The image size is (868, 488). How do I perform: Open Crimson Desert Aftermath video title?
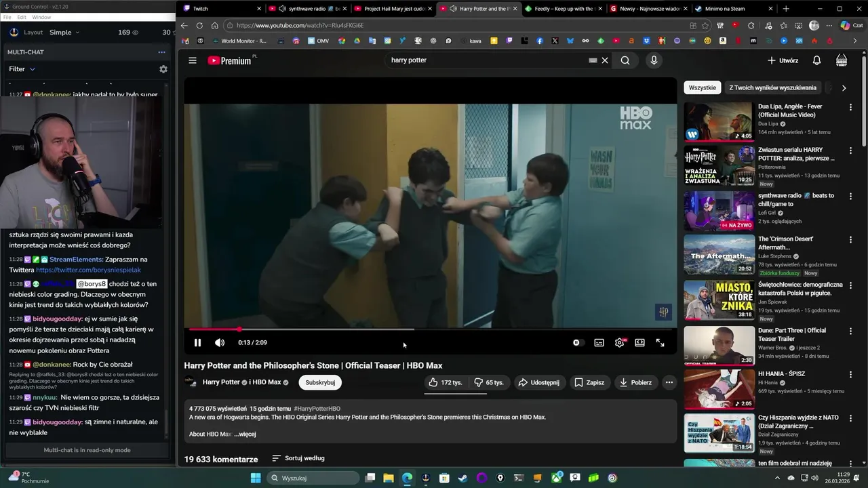point(786,243)
